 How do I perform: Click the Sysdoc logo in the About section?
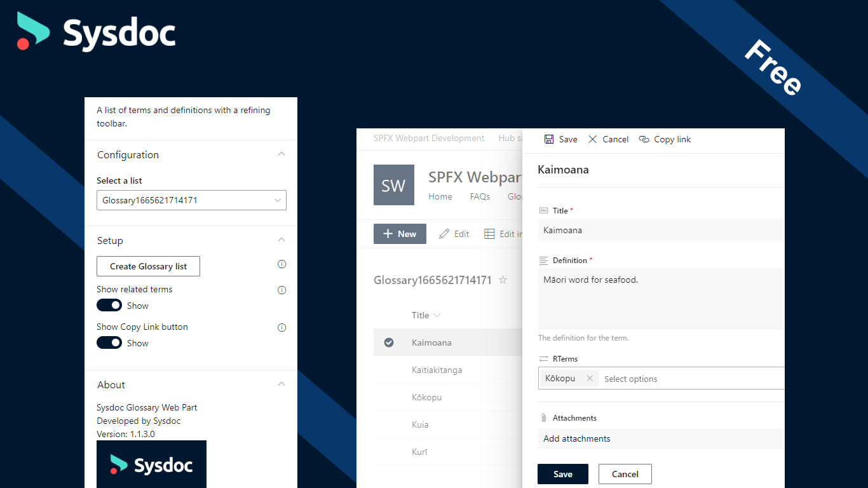[151, 464]
